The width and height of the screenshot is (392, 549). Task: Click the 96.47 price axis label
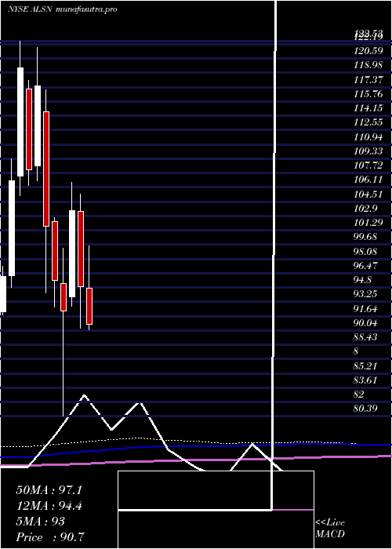click(x=365, y=266)
